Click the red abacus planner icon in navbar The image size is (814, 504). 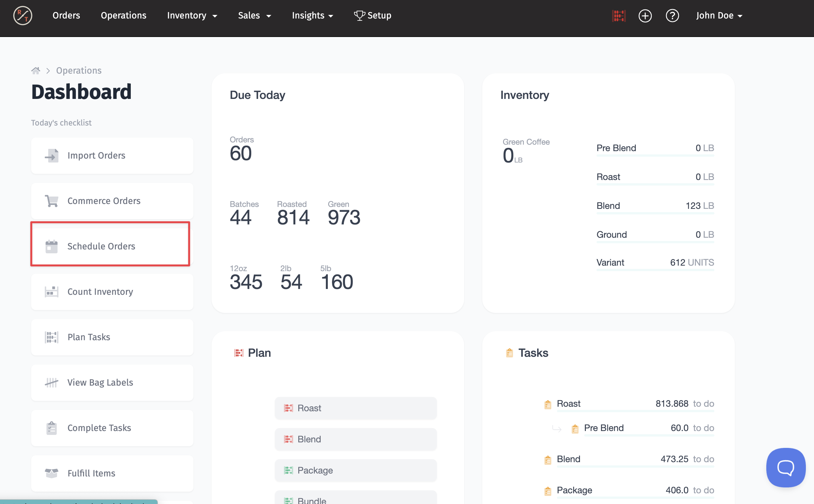(619, 16)
